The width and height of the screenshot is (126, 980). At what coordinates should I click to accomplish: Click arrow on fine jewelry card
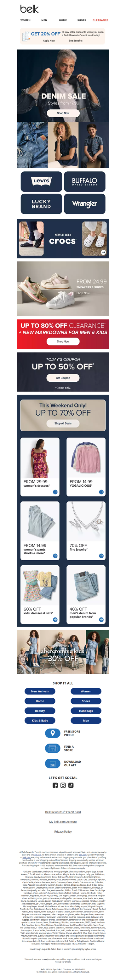pyautogui.click(x=101, y=556)
